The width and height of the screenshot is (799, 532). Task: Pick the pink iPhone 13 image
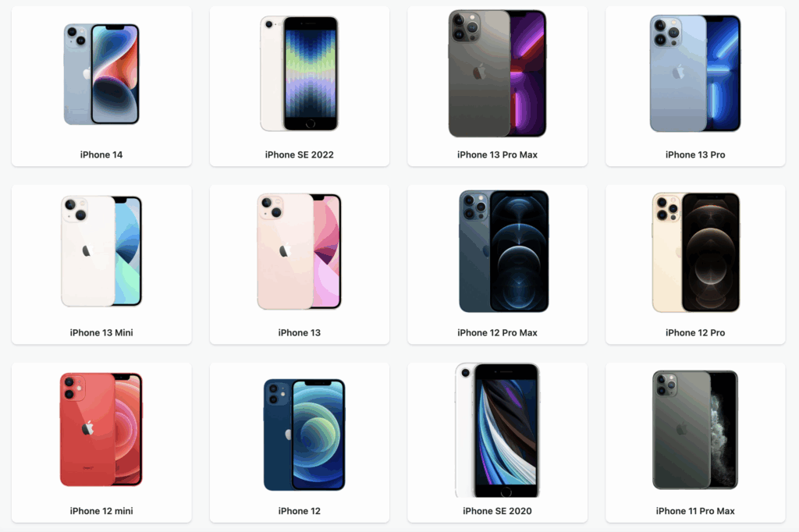click(299, 251)
